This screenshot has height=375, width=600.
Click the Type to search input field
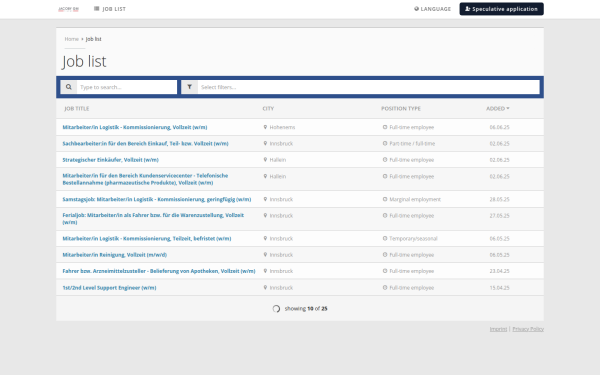(x=127, y=87)
